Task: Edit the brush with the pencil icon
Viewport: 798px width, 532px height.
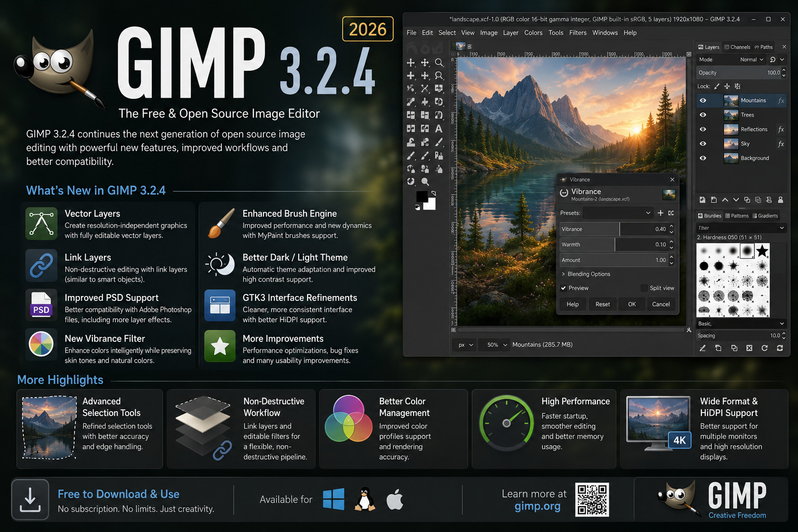Action: tap(702, 348)
